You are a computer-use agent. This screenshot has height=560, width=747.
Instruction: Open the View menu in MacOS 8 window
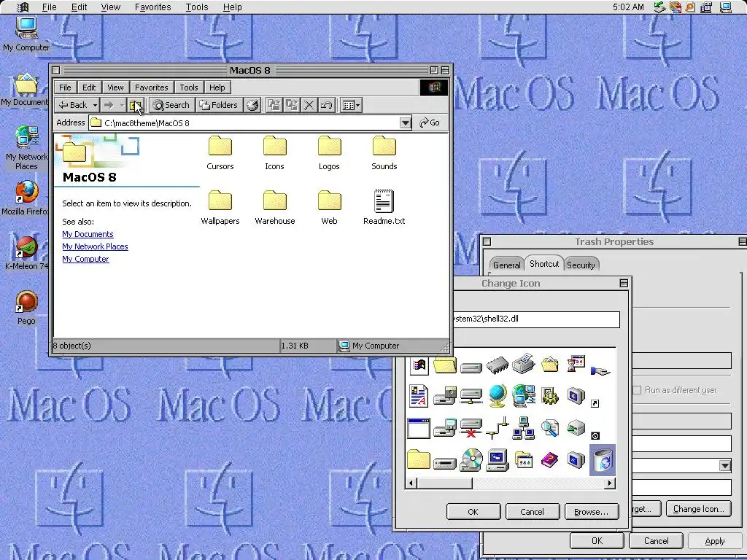(x=115, y=87)
